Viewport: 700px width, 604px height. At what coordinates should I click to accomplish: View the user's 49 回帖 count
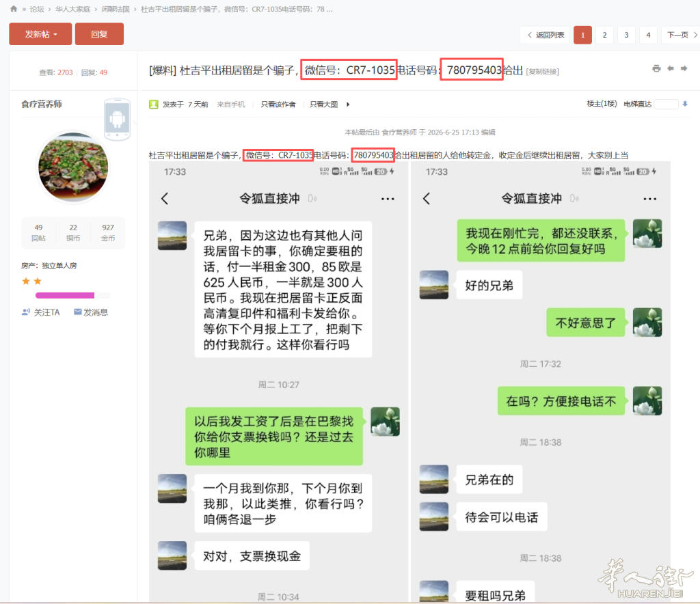coord(38,232)
